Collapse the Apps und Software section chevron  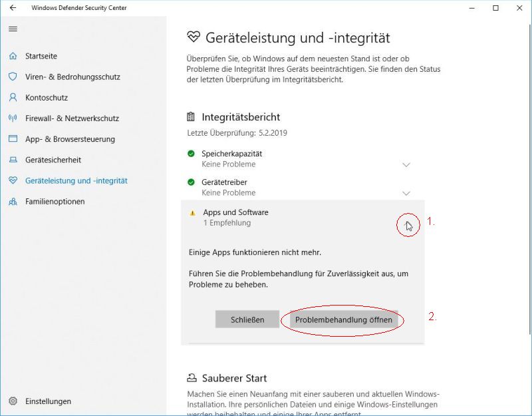pyautogui.click(x=408, y=224)
